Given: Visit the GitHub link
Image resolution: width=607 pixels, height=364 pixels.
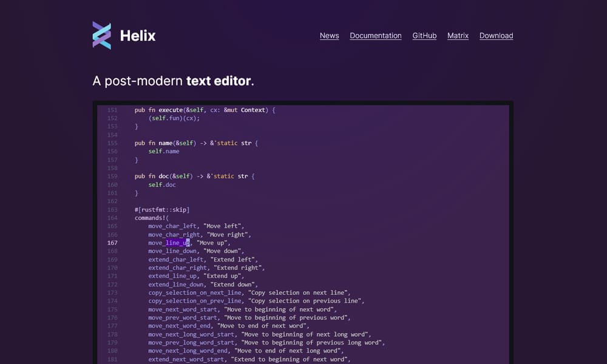Looking at the screenshot, I should [x=424, y=36].
